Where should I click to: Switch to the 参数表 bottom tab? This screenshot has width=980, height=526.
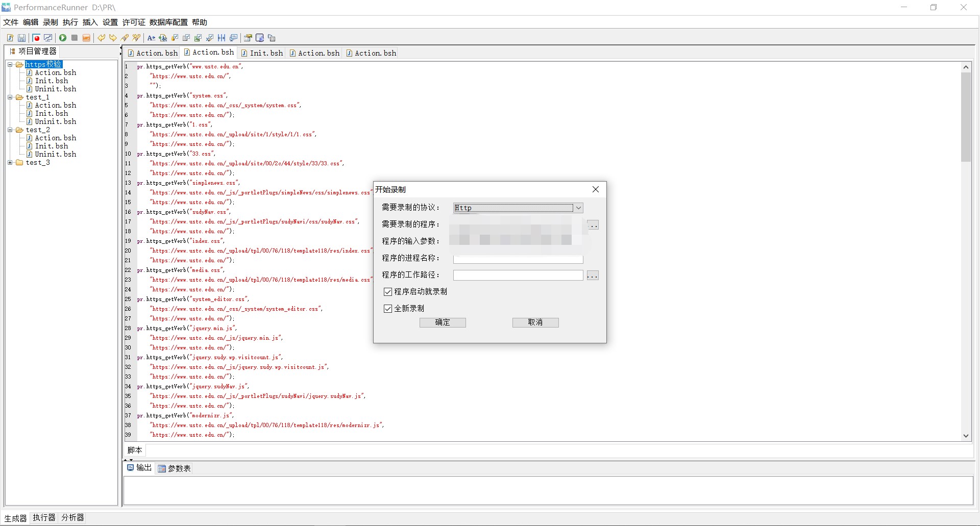(x=174, y=468)
